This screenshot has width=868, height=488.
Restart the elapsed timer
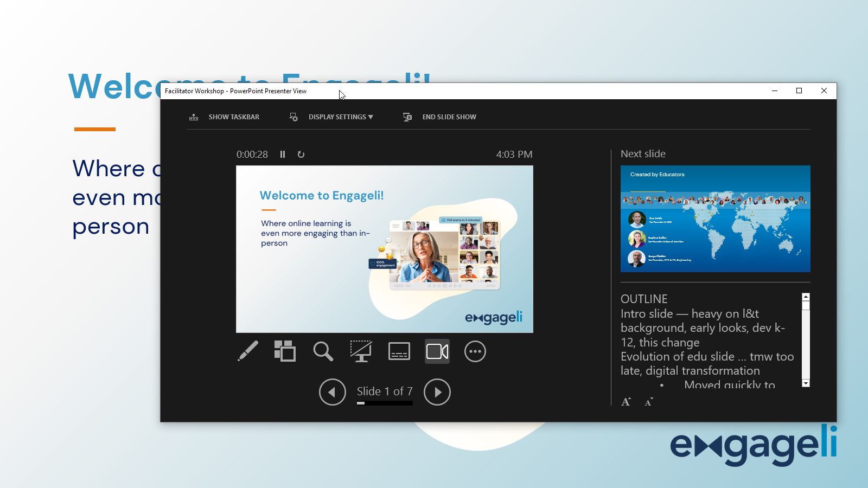301,154
